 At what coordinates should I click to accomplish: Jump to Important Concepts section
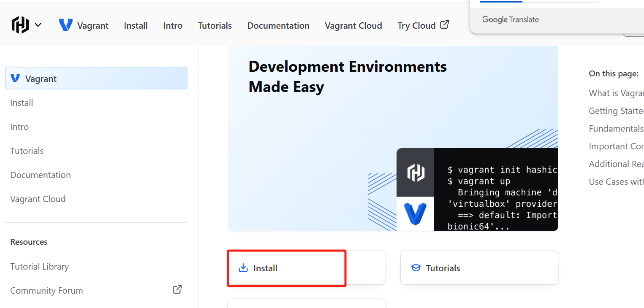tap(617, 146)
